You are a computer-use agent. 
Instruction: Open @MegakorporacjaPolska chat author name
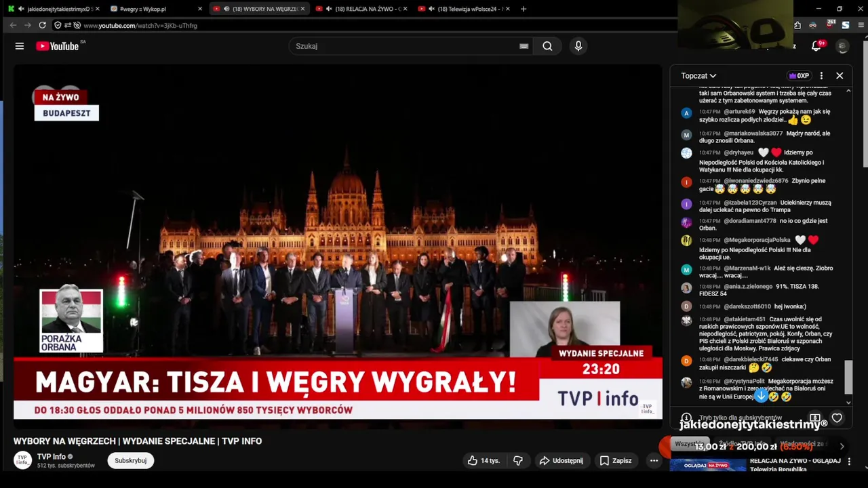(757, 240)
